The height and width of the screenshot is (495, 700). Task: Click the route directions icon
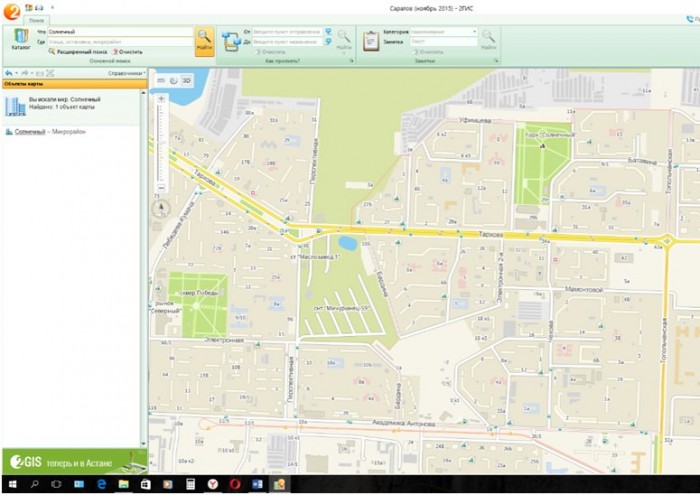tap(230, 39)
